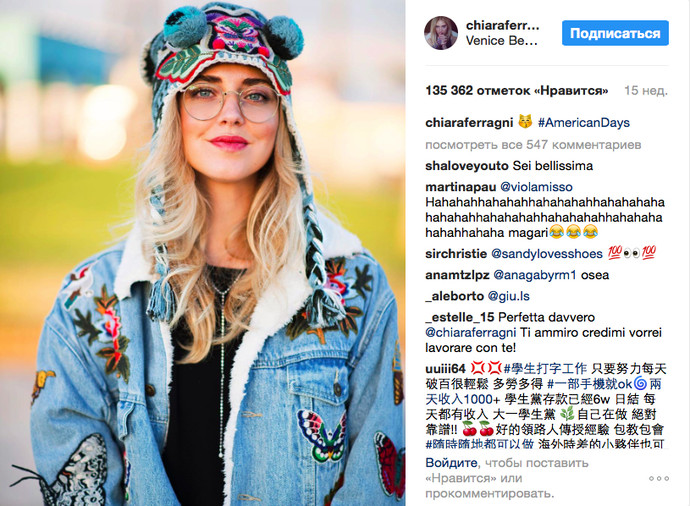
Task: Click the profile avatar picture
Action: point(441,33)
